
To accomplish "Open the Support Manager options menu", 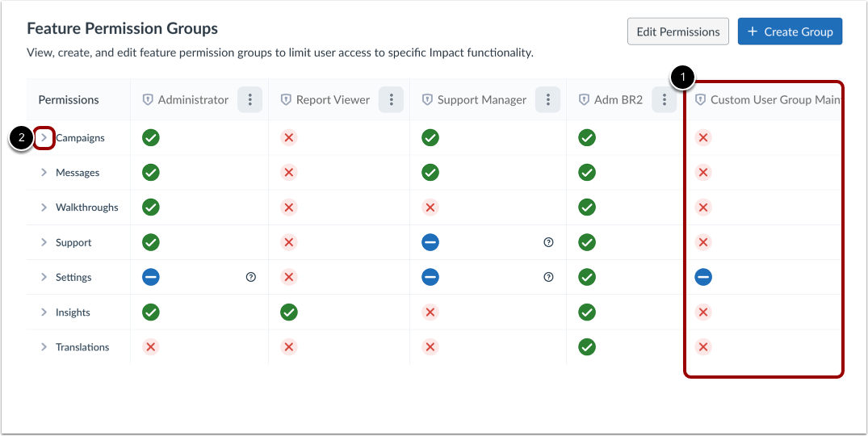I will click(548, 100).
